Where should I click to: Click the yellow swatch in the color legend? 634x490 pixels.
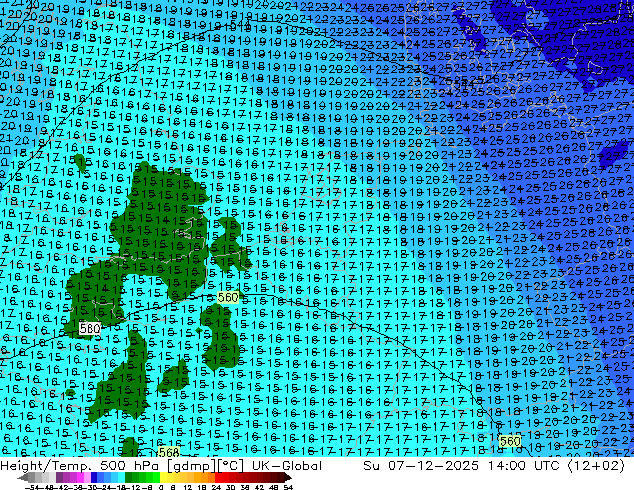(x=163, y=477)
